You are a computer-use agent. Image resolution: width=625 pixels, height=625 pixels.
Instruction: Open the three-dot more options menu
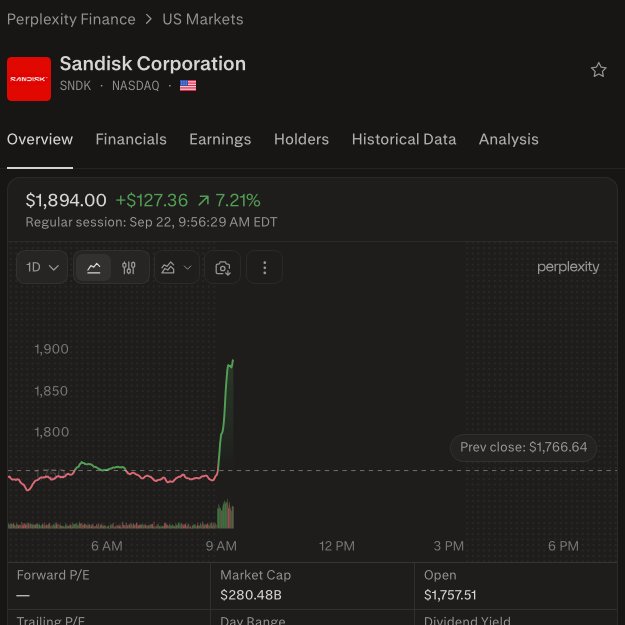point(265,267)
